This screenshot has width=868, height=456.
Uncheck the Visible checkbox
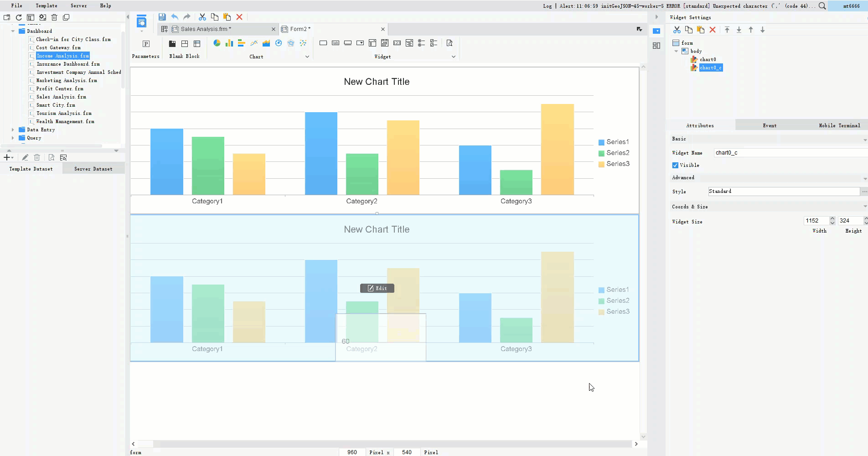pos(675,165)
